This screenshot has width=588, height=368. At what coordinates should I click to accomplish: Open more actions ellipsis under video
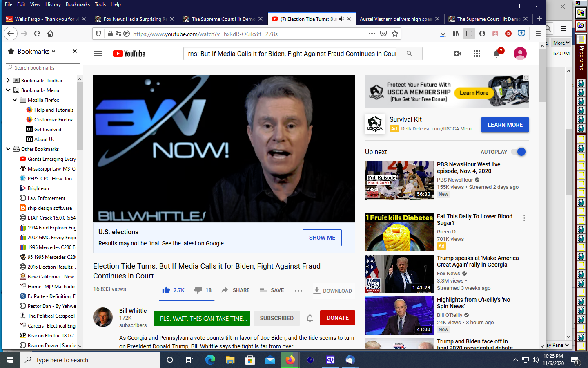(298, 290)
